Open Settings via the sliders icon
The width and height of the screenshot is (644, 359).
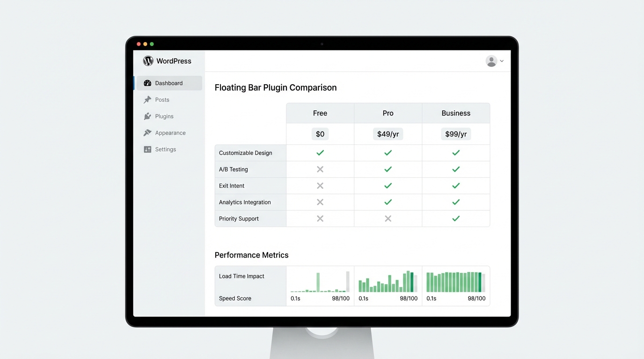[x=147, y=149]
